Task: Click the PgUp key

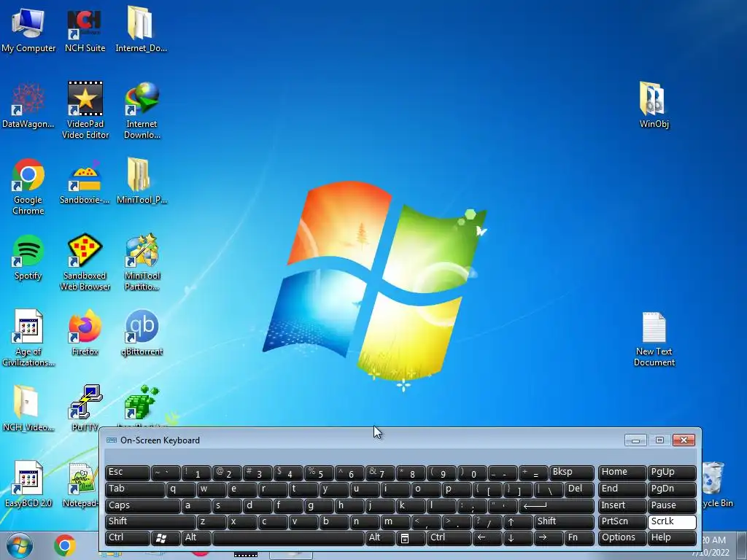Action: coord(672,472)
